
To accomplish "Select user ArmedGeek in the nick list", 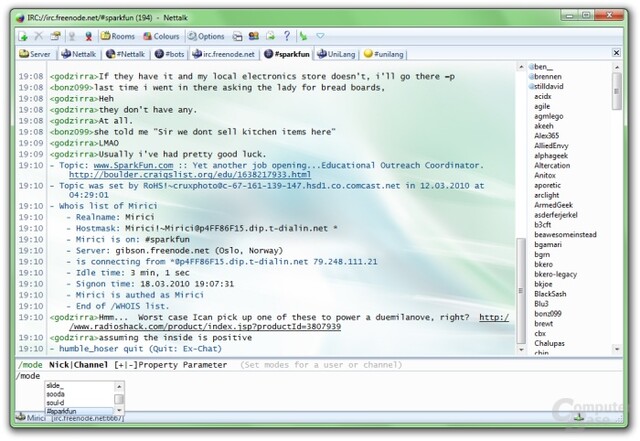I will [553, 205].
